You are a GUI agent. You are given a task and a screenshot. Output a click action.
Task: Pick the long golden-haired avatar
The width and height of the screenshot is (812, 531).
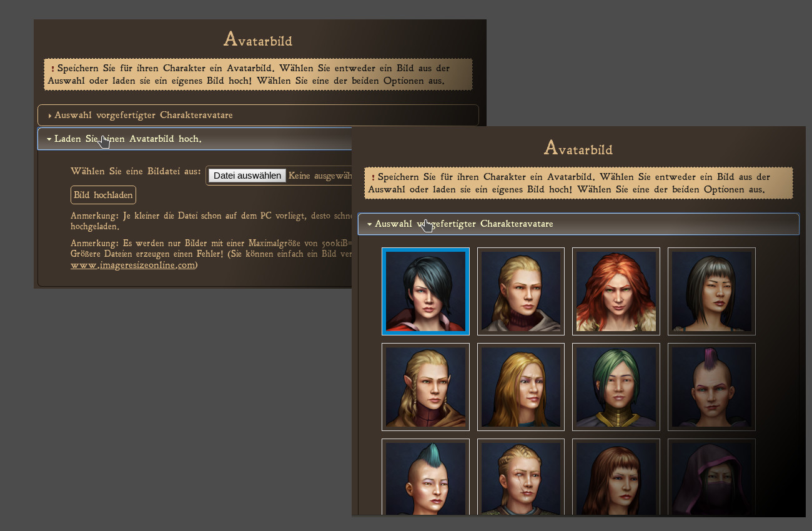click(521, 387)
